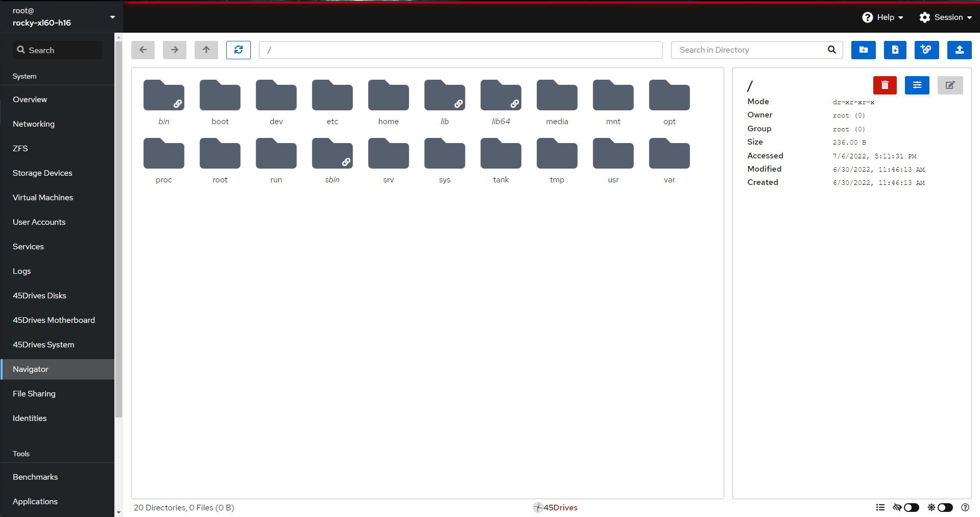Edit permissions with the blue sliders button
The image size is (980, 517).
point(917,85)
